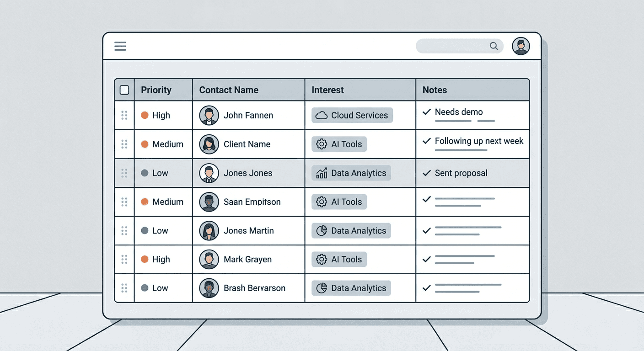Select the gear icon on AI Tools tag

pos(323,144)
